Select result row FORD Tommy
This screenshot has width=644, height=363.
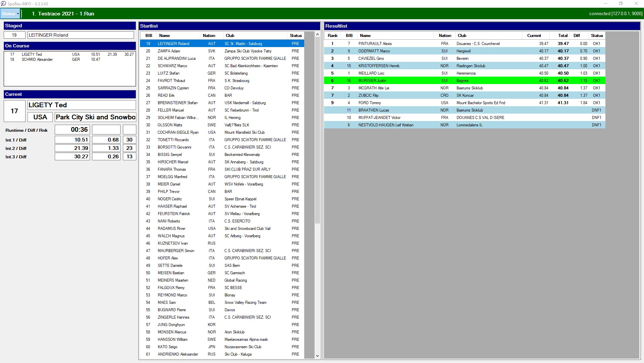coord(465,103)
